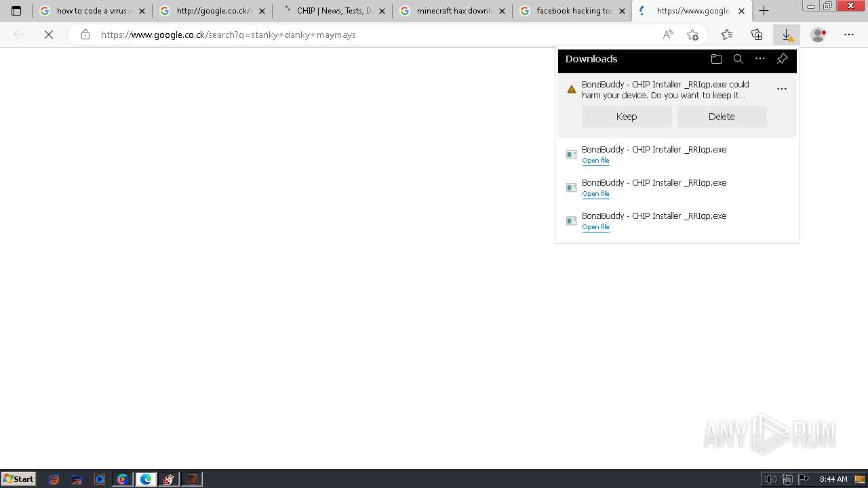Click third download's exe file icon
Screen dimensions: 868x488
(x=571, y=221)
